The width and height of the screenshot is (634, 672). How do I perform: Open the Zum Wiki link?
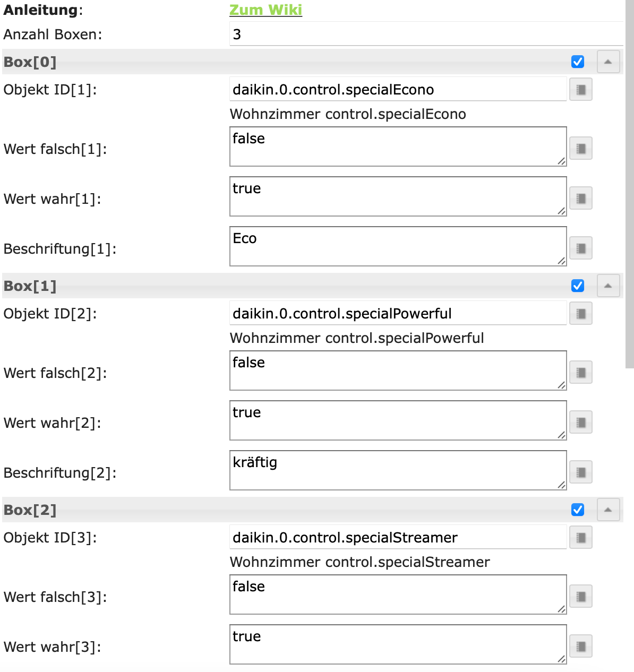(265, 10)
